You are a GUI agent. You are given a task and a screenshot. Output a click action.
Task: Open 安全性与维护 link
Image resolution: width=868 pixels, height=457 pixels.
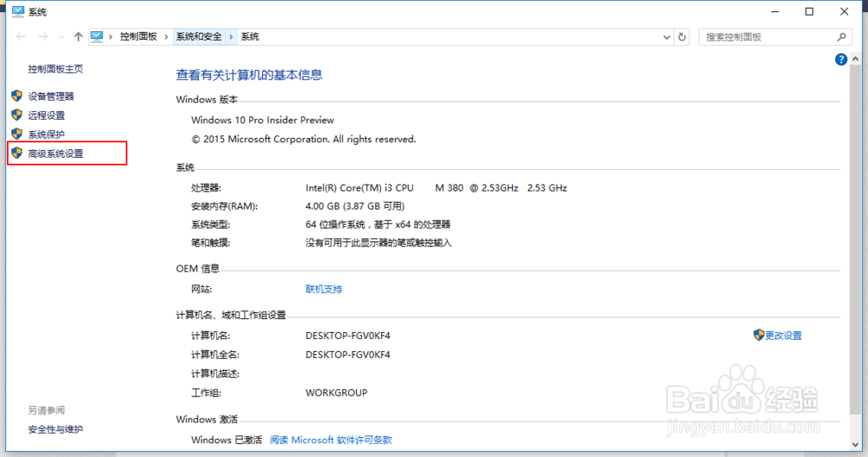[56, 429]
